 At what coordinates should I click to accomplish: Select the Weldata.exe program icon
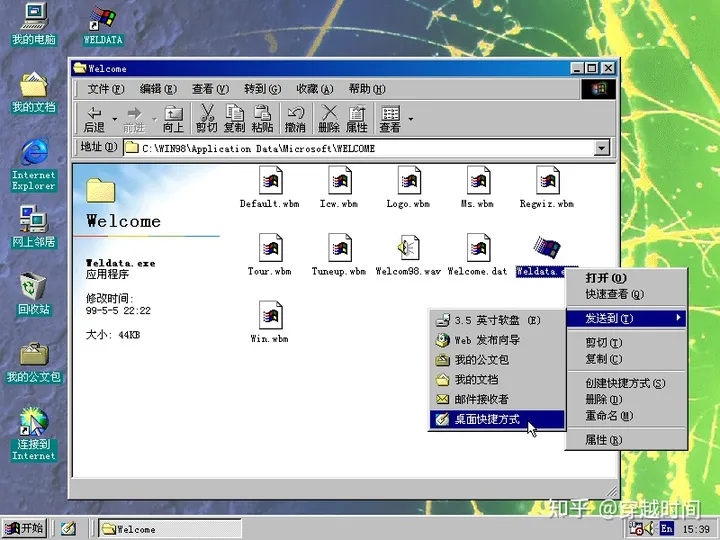pos(546,248)
